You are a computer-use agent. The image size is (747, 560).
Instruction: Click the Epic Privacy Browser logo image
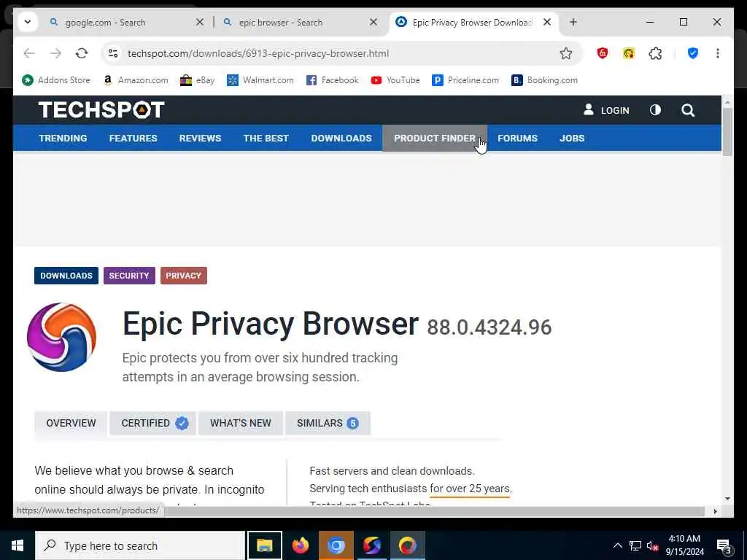(x=61, y=337)
